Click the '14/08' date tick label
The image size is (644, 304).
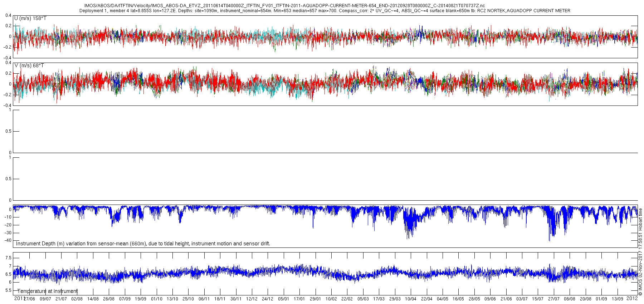pyautogui.click(x=93, y=299)
